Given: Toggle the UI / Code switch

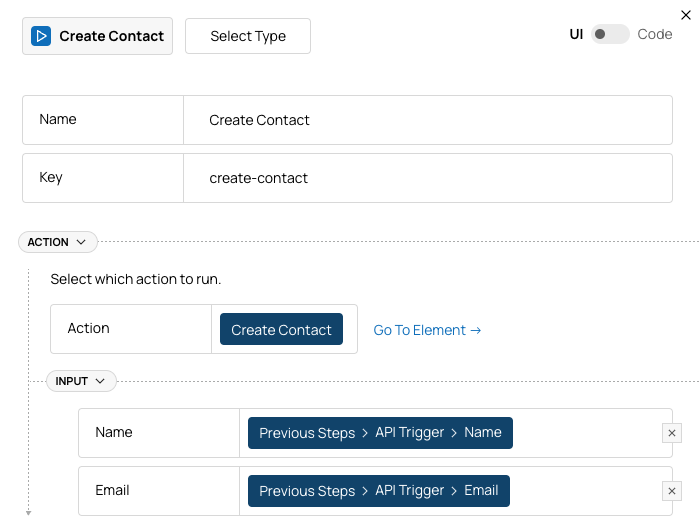Looking at the screenshot, I should click(609, 34).
